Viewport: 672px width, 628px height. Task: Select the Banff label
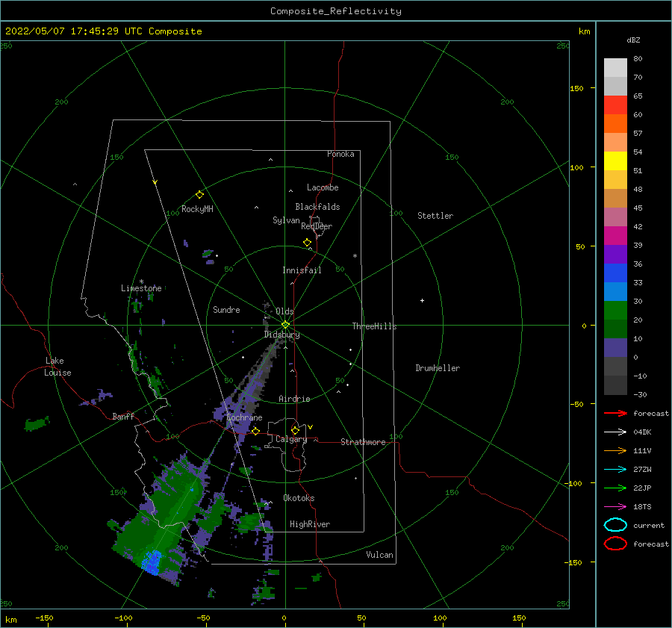pos(123,416)
